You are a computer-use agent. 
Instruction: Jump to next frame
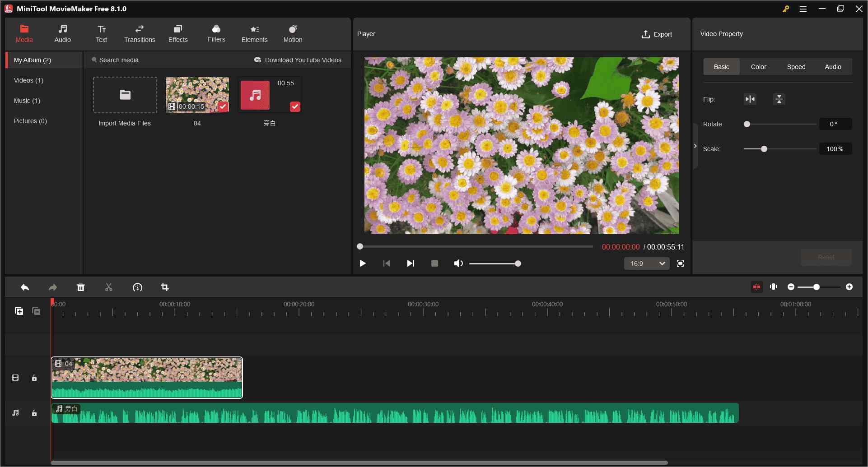click(x=411, y=264)
